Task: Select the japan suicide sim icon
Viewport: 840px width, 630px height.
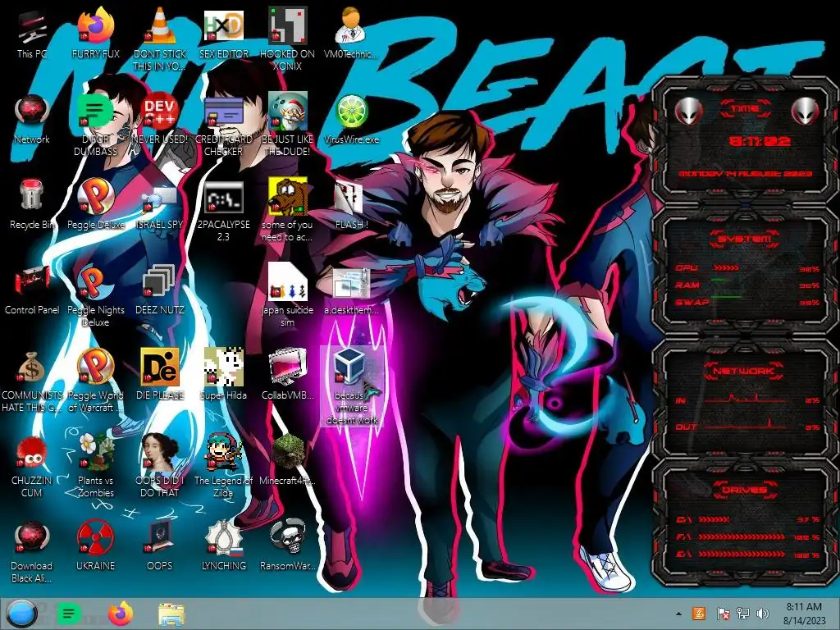Action: point(287,282)
